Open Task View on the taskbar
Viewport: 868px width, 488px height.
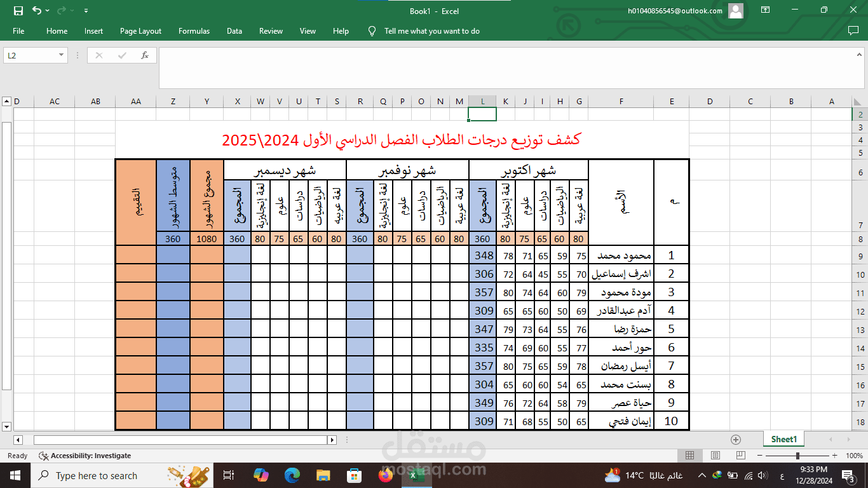click(x=229, y=475)
